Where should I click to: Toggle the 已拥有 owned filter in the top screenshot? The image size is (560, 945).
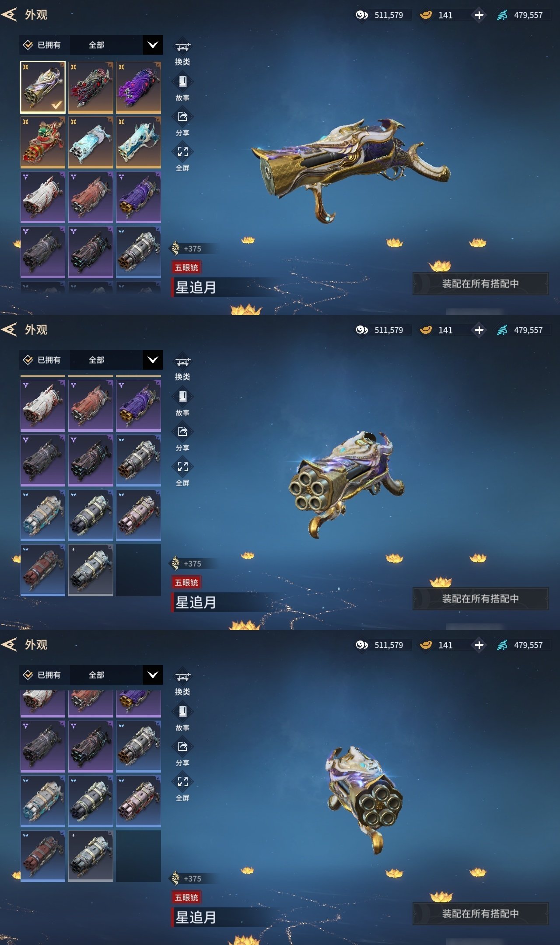[x=42, y=45]
